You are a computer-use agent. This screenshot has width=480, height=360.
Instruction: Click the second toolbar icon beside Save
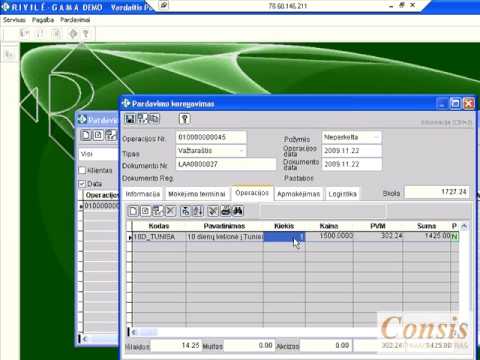[x=142, y=119]
